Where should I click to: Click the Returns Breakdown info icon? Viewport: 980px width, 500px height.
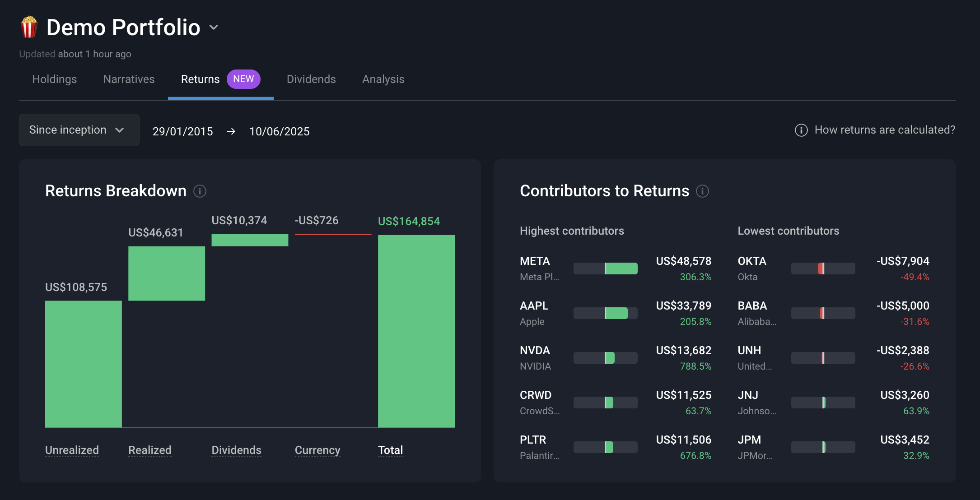(200, 191)
